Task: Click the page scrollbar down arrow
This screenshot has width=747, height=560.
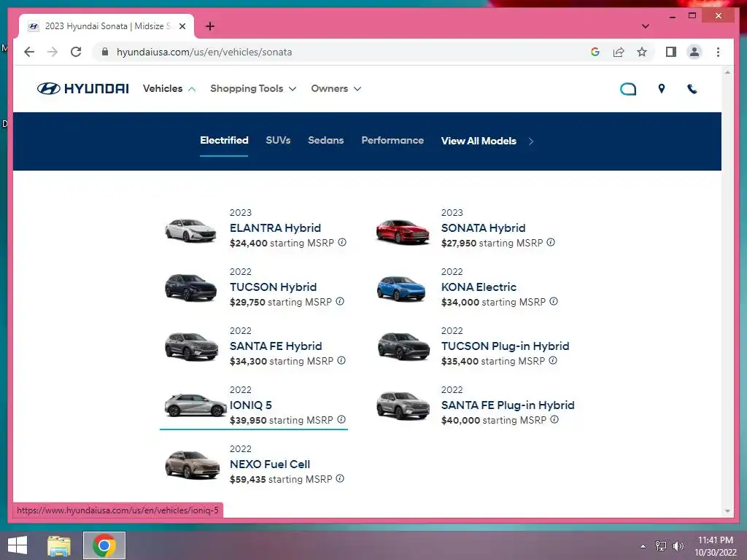Action: click(x=727, y=511)
